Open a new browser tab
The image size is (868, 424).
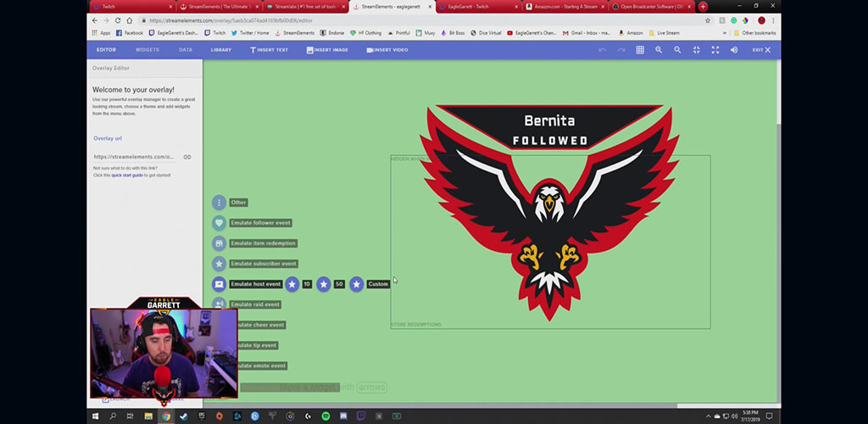click(x=703, y=7)
